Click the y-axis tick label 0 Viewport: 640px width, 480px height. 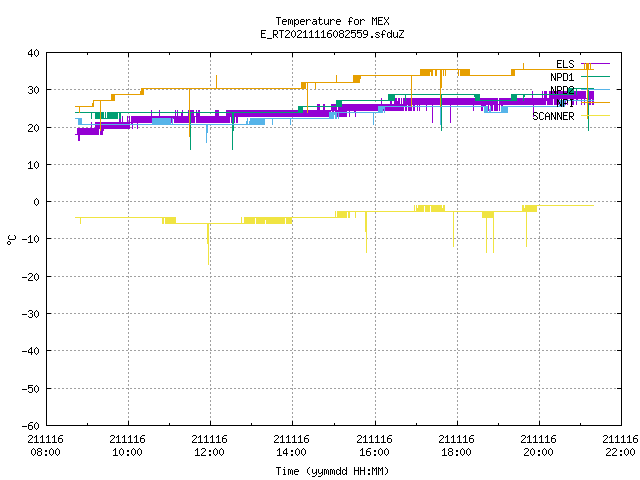pyautogui.click(x=37, y=202)
